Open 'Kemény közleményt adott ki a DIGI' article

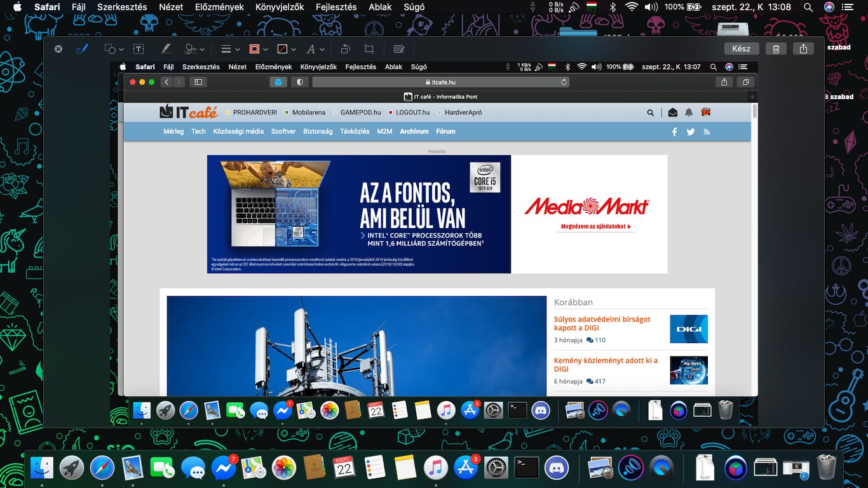click(606, 365)
